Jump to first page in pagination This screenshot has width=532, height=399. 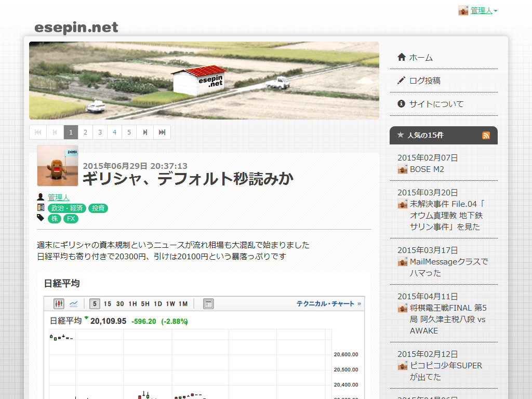[x=38, y=132]
